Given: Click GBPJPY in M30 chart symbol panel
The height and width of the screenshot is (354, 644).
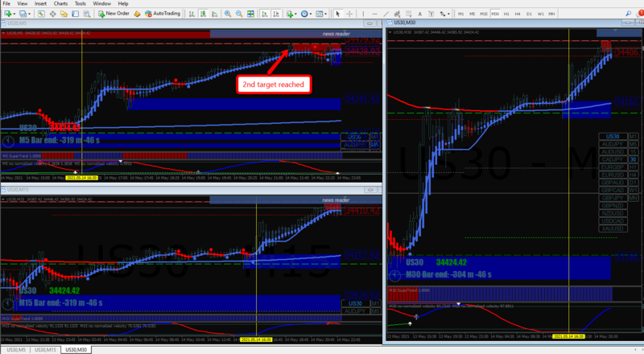Looking at the screenshot, I should (x=613, y=198).
